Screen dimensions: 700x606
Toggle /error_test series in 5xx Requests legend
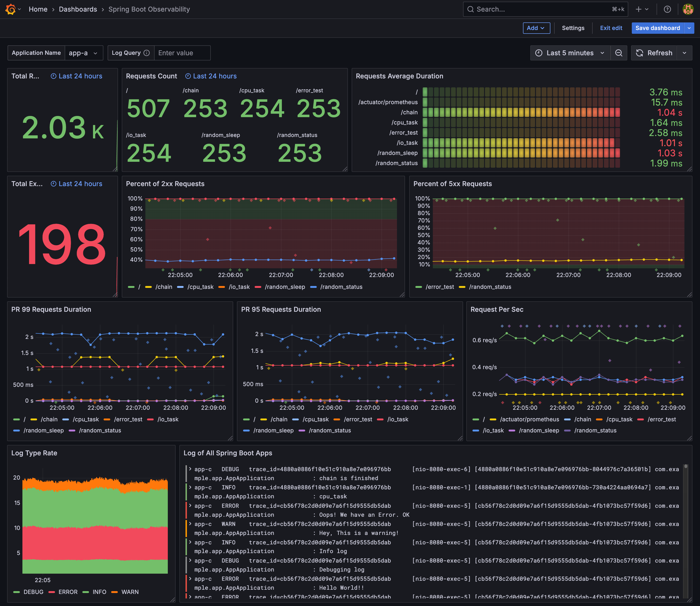[439, 287]
